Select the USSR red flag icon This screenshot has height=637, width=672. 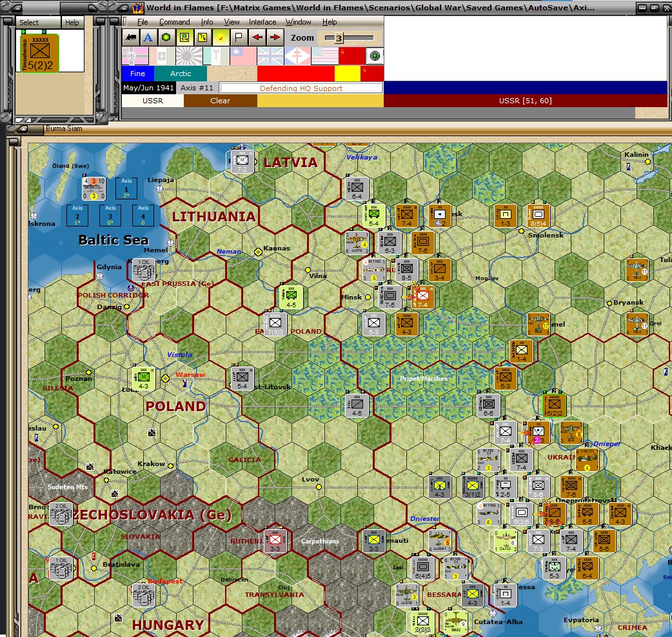point(351,56)
